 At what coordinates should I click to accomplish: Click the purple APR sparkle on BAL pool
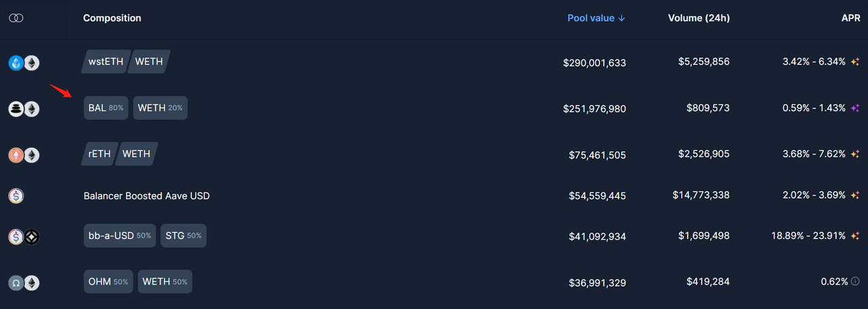[855, 108]
